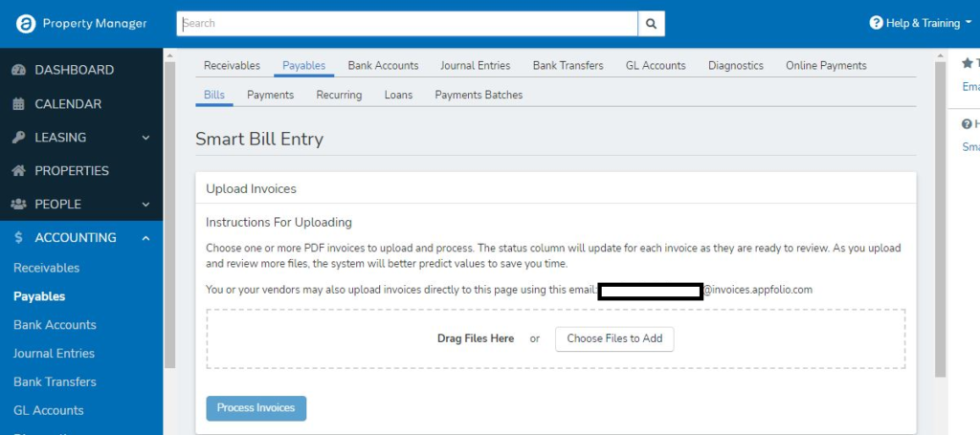Screen dimensions: 980x435
Task: Click the Properties sidebar item
Action: [x=81, y=170]
